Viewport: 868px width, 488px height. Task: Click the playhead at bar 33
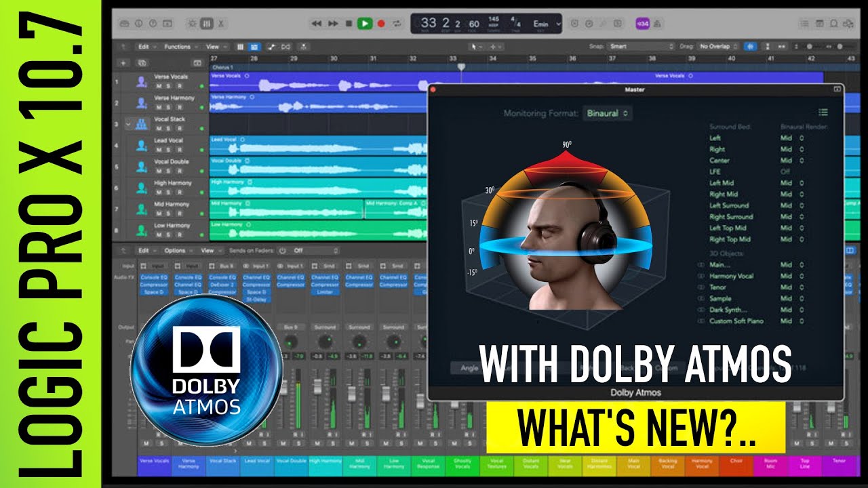(x=461, y=67)
